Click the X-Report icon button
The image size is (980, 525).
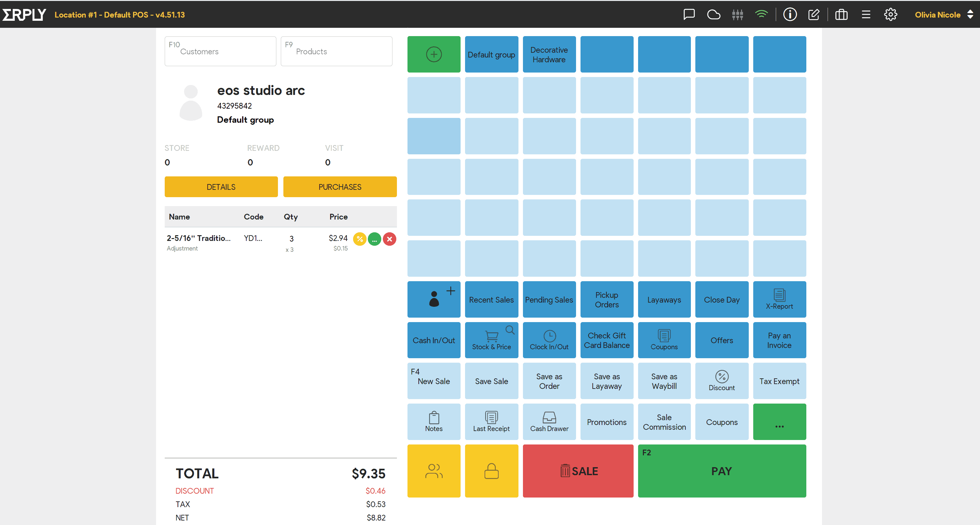(779, 299)
